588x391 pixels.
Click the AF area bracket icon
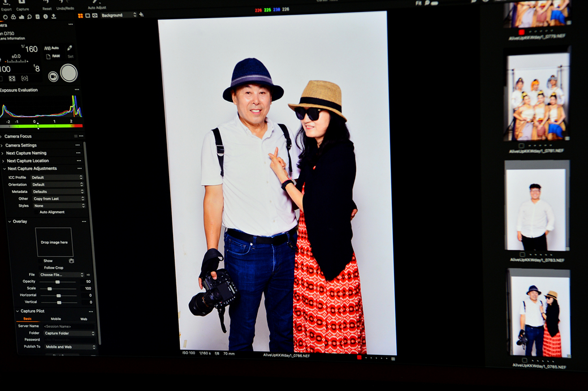tap(25, 79)
